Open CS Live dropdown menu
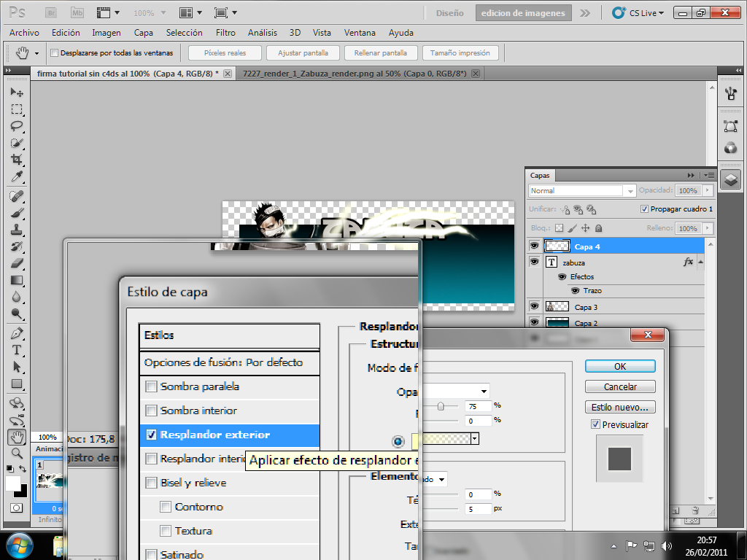The width and height of the screenshot is (747, 560). [638, 13]
